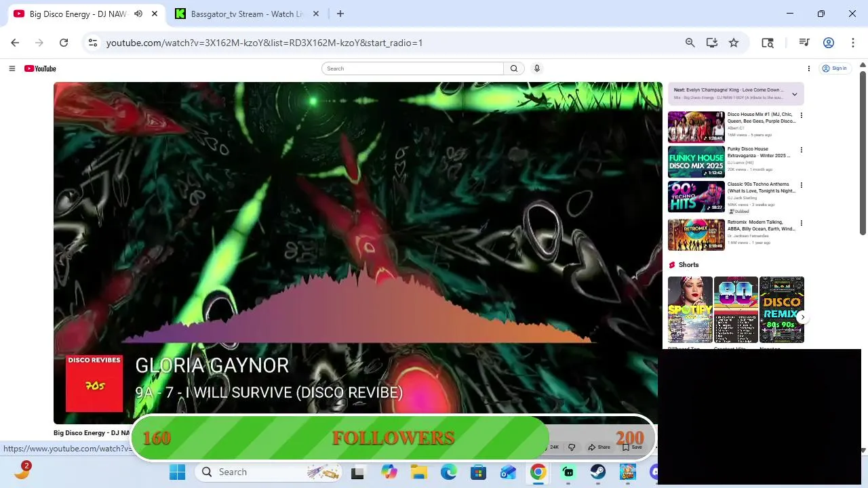Close the Bassgator_tv Stream tab
The width and height of the screenshot is (868, 488).
click(316, 14)
